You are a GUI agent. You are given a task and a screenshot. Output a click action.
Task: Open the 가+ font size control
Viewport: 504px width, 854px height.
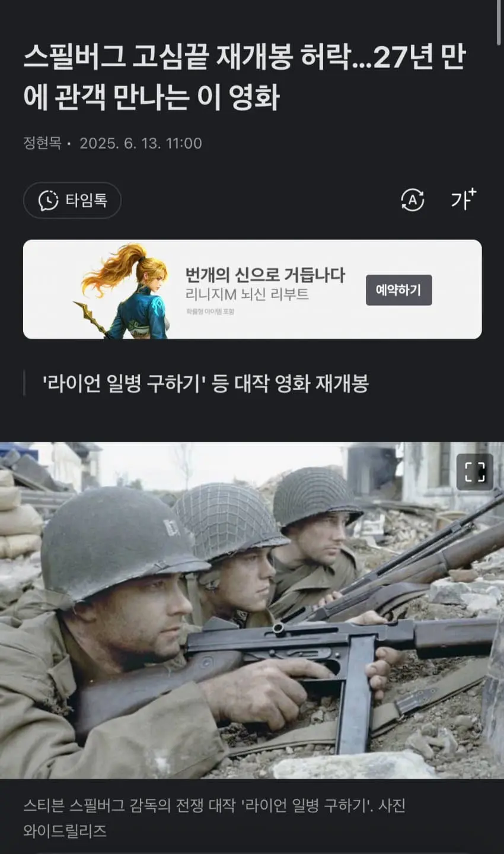point(463,199)
